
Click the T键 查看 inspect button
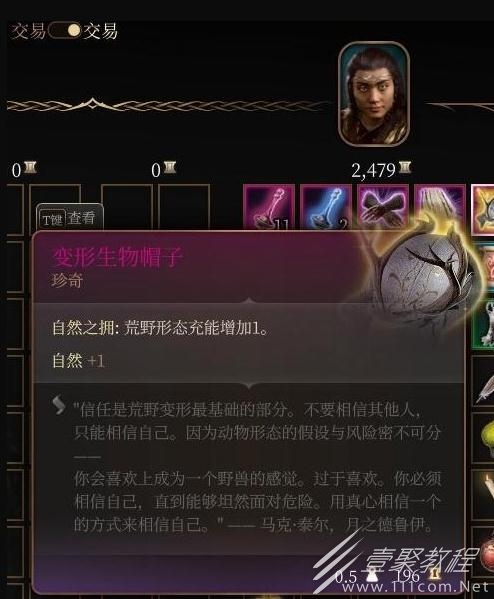tap(70, 219)
